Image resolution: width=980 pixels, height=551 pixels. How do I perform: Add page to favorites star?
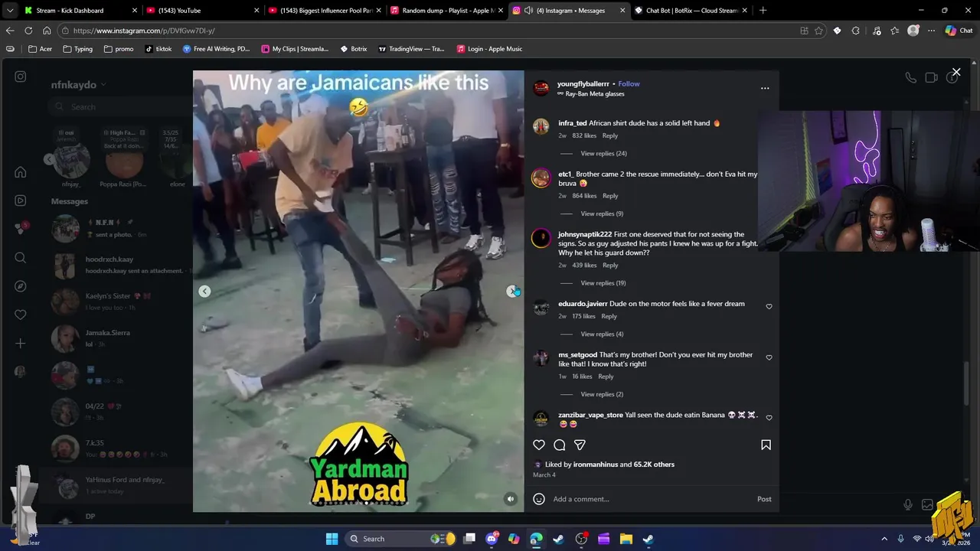pos(819,31)
